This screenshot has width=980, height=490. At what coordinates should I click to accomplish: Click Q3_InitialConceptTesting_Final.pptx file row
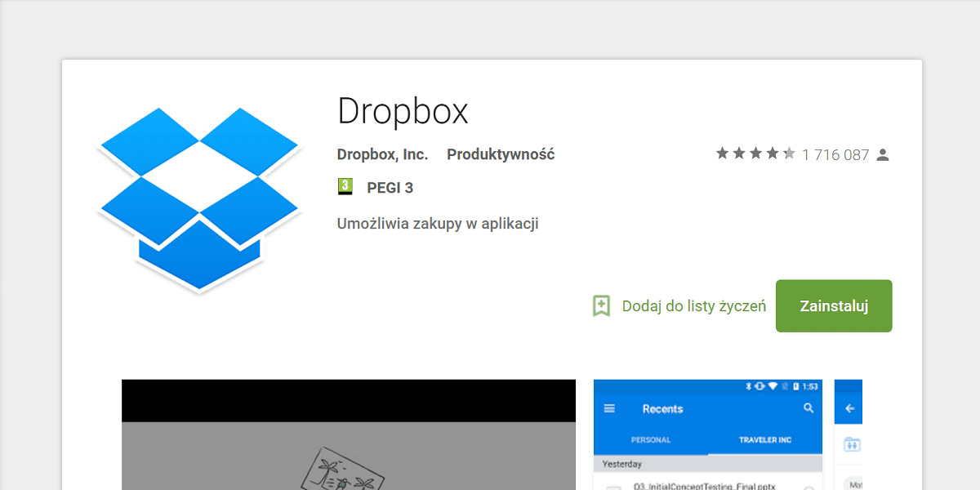(x=708, y=482)
